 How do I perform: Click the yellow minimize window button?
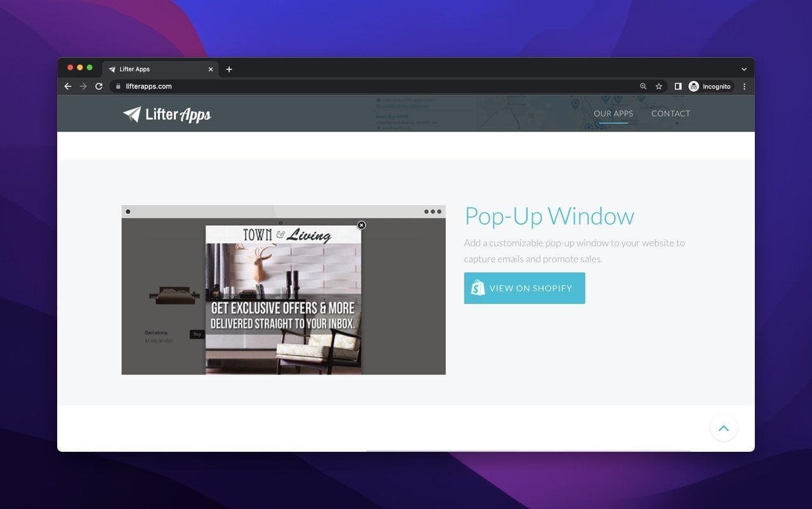(80, 67)
